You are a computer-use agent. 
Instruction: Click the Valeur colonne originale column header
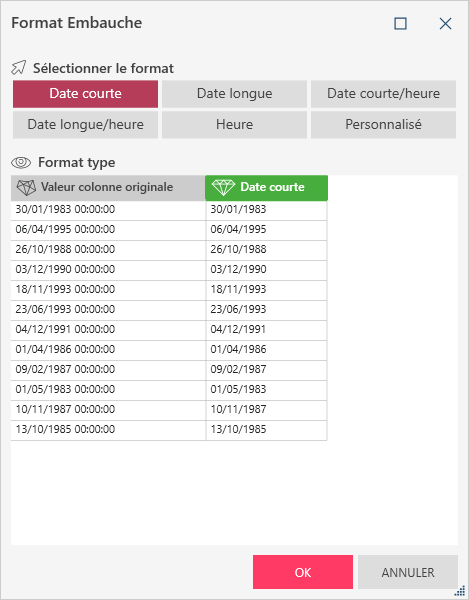(108, 188)
